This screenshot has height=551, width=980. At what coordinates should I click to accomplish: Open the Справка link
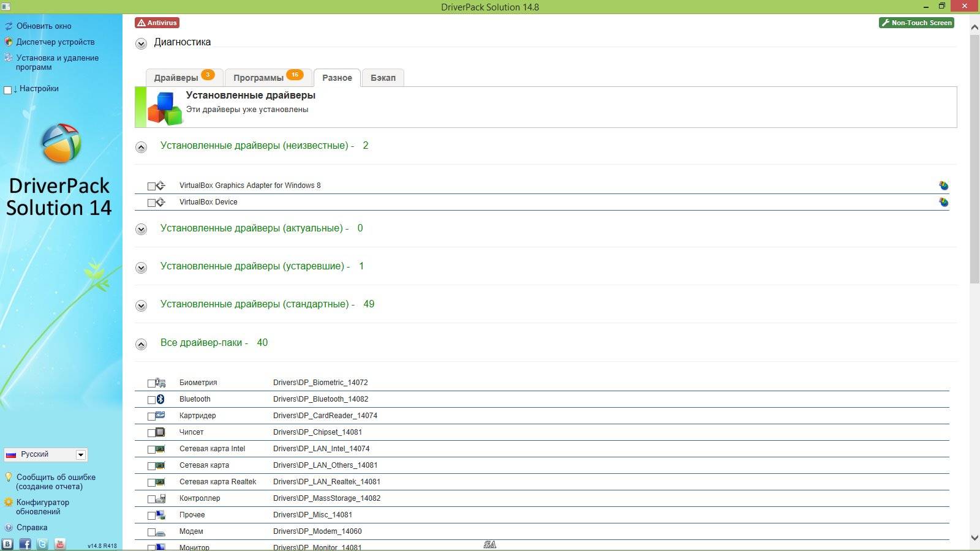click(x=32, y=527)
